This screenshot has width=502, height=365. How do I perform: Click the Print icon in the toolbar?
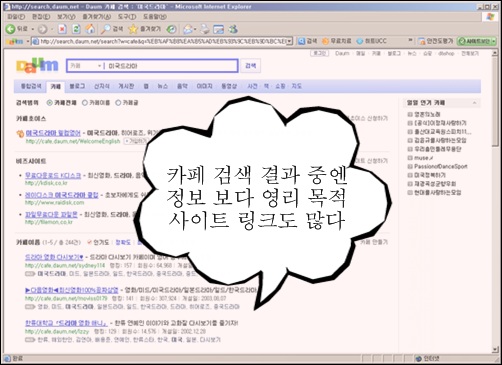tap(205, 29)
